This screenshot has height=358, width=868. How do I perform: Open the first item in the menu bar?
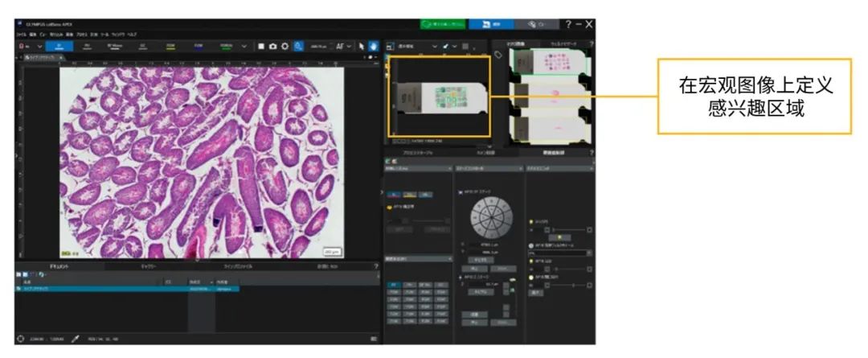[20, 35]
